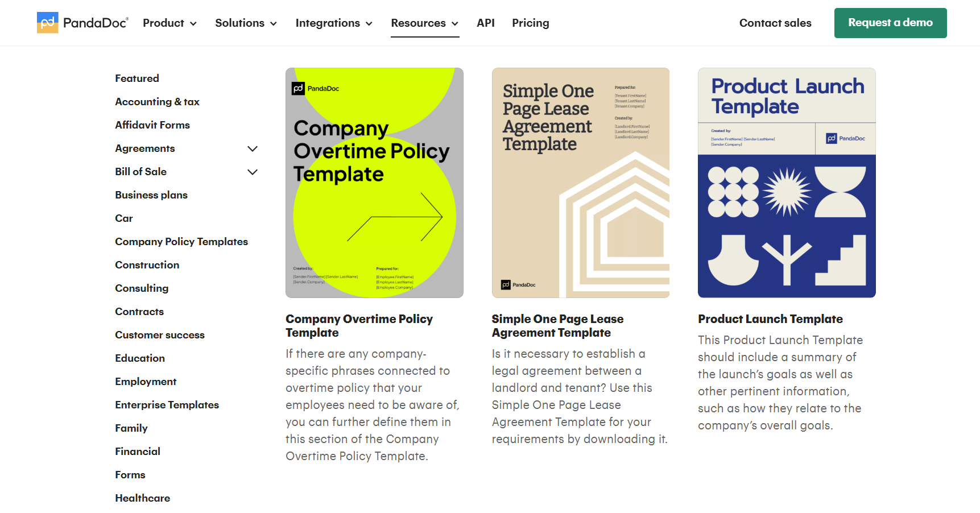
Task: Browse the Healthcare templates category
Action: click(142, 498)
